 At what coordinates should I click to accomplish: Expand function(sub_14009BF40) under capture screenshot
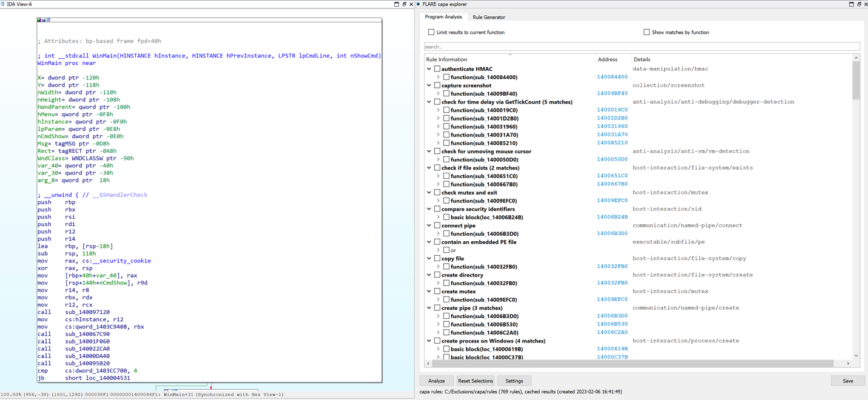pos(439,93)
